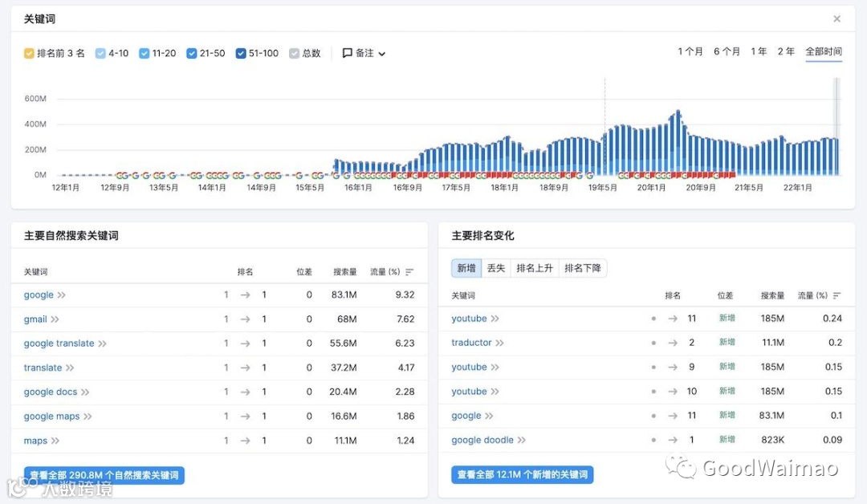Toggle the 11-20 ranking checkbox
Screen dimensions: 867x504
tap(144, 54)
